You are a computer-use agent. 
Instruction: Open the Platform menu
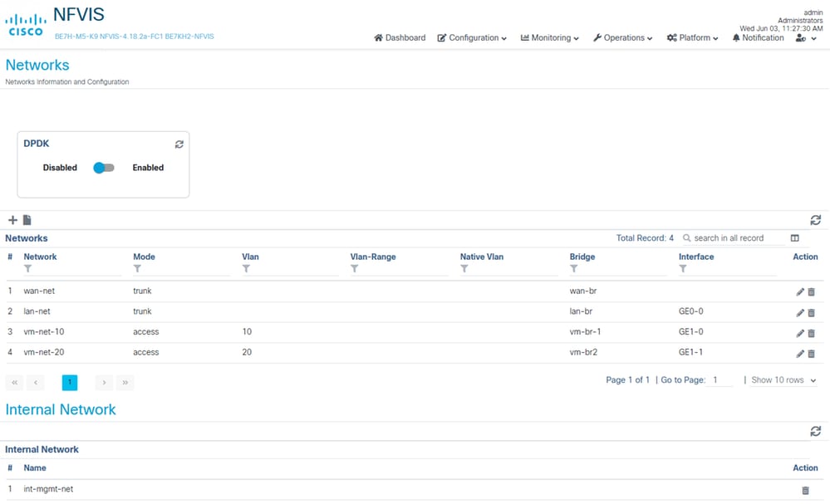click(x=692, y=37)
